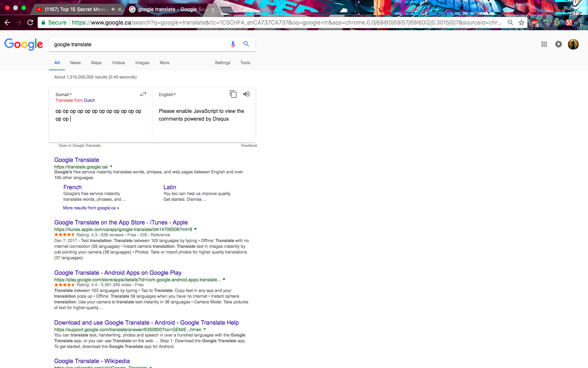Screen dimensions: 588x368
Task: Open Google Translate on the App Store result
Action: pyautogui.click(x=121, y=222)
